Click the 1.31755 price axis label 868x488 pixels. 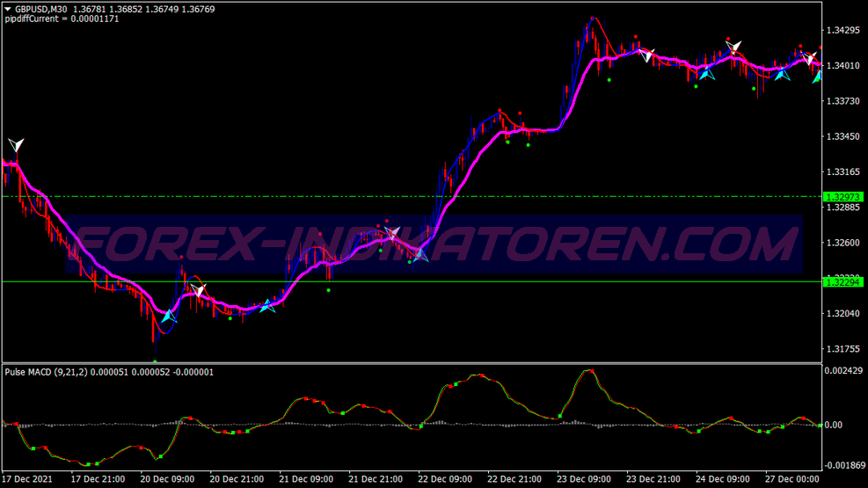[x=843, y=349]
